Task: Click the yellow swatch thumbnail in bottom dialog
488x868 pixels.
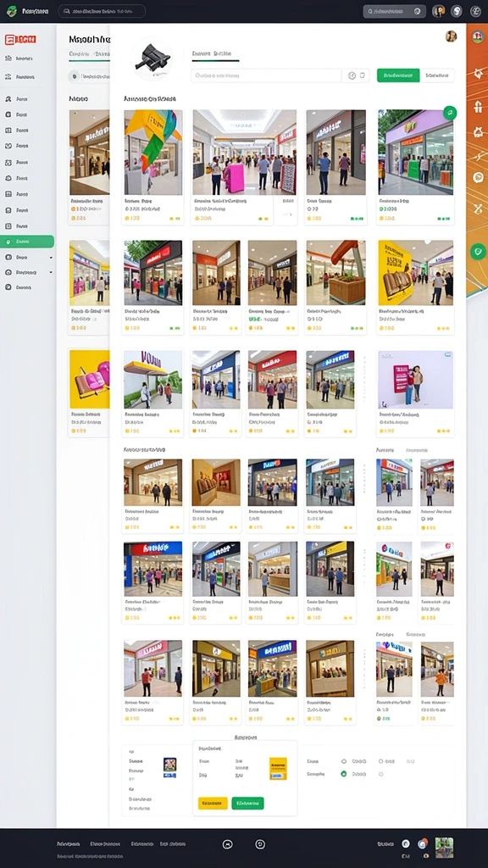Action: (278, 768)
